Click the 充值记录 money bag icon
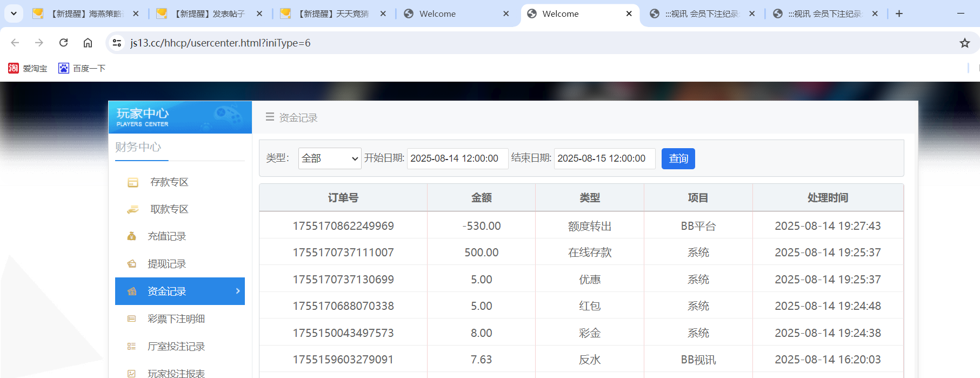 coord(131,236)
